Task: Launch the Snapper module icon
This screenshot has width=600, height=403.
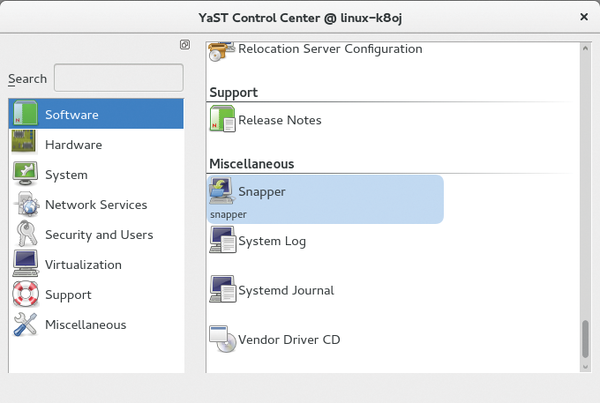Action: (x=222, y=191)
